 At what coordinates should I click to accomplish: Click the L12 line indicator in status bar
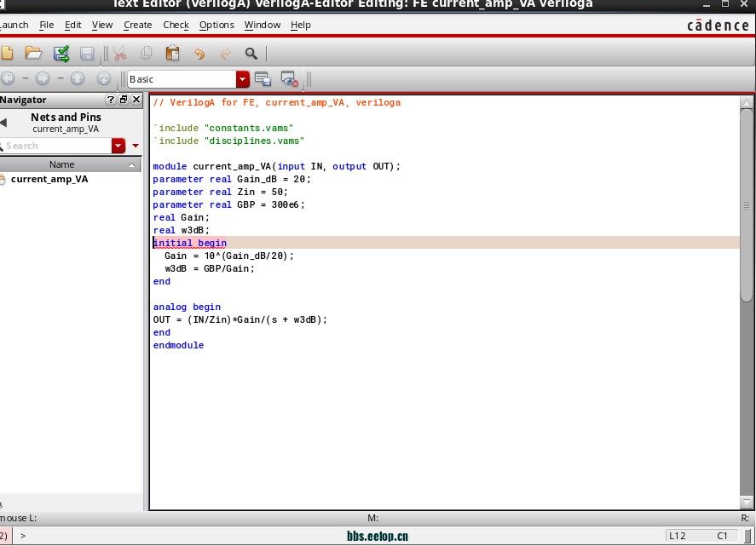(x=677, y=536)
